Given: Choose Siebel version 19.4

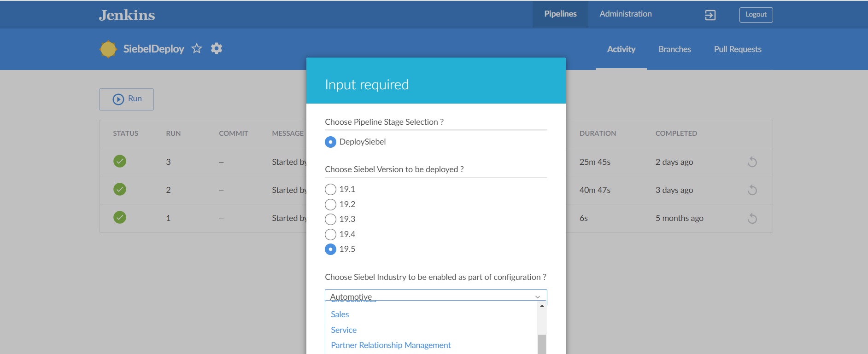Looking at the screenshot, I should click(330, 234).
